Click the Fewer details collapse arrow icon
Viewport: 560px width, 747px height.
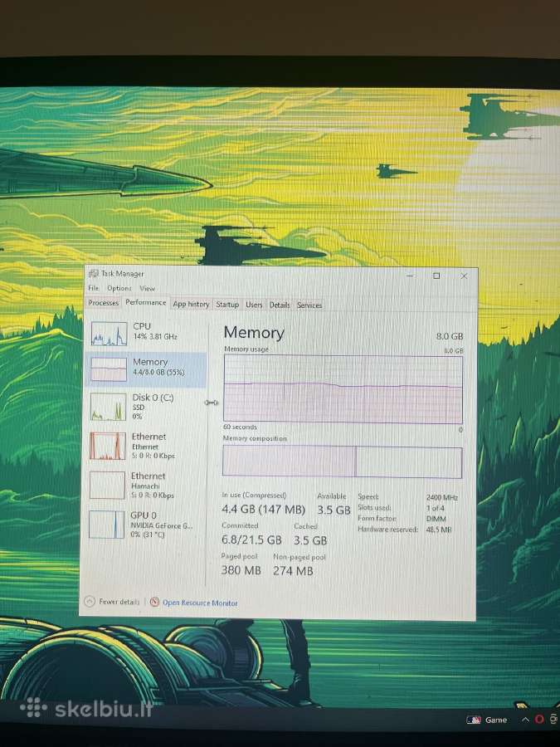[90, 602]
